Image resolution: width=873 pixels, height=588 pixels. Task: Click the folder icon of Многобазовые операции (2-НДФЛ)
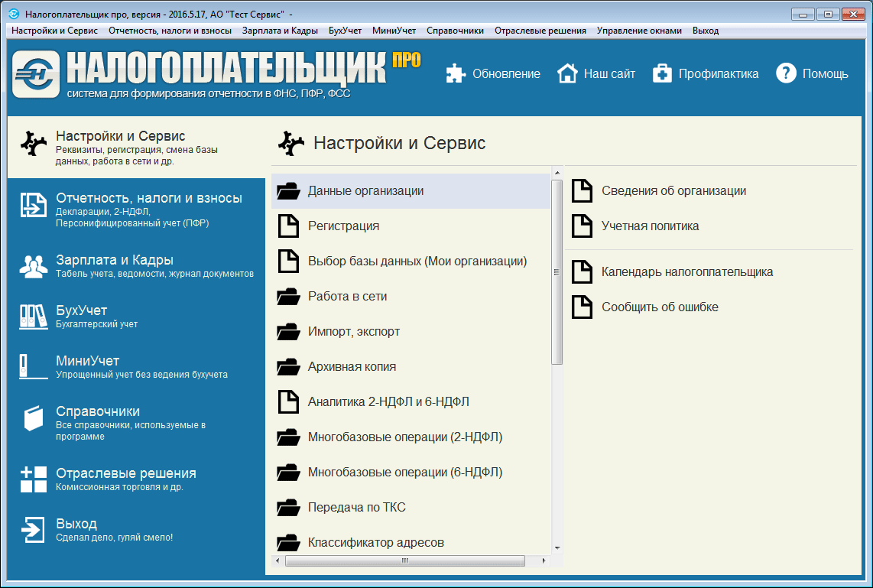click(x=288, y=437)
